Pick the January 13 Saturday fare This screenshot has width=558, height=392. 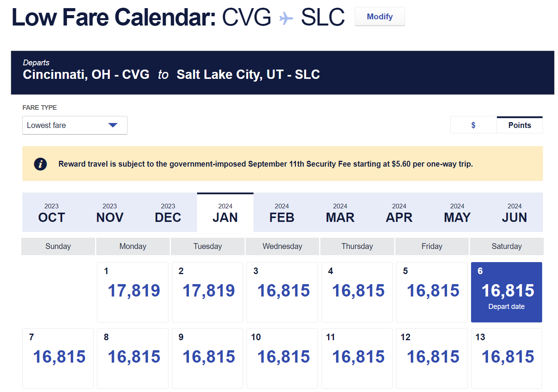pos(507,358)
